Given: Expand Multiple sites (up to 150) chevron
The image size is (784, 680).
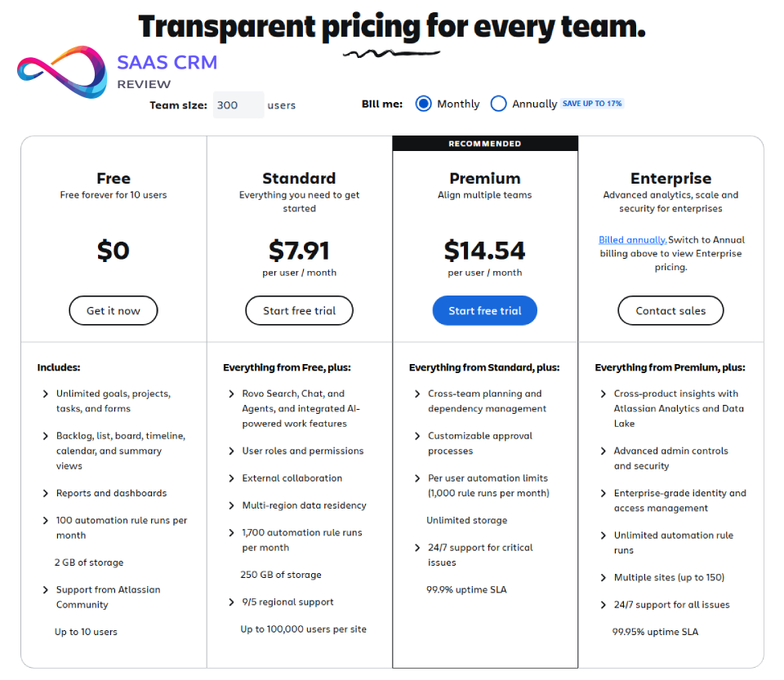Looking at the screenshot, I should pyautogui.click(x=604, y=578).
